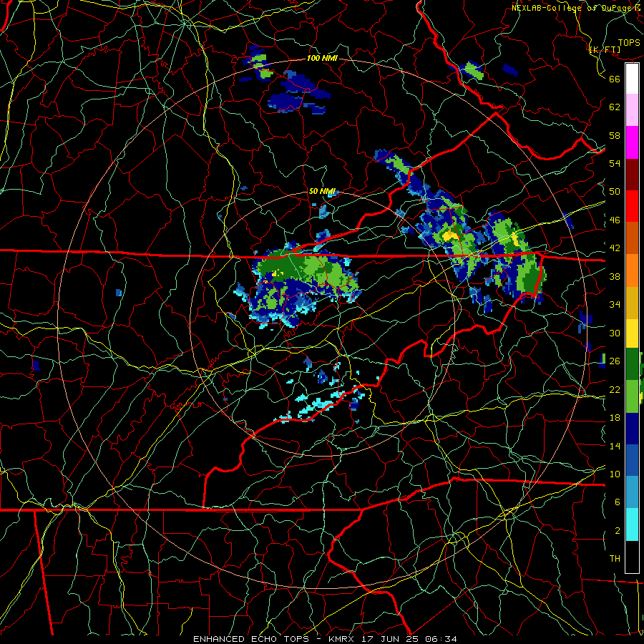Click the "TOPS" legend title

629,43
